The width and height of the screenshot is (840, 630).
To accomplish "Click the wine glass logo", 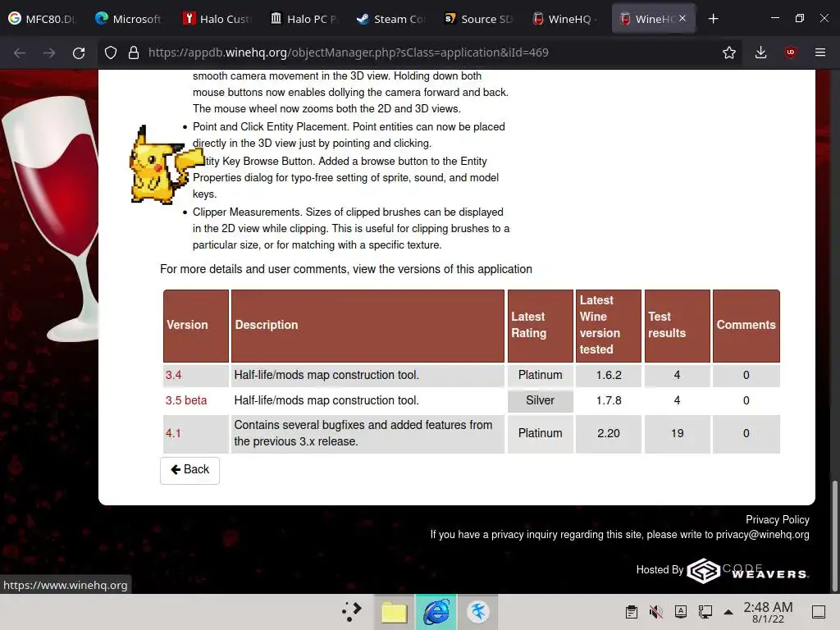I will point(51,220).
